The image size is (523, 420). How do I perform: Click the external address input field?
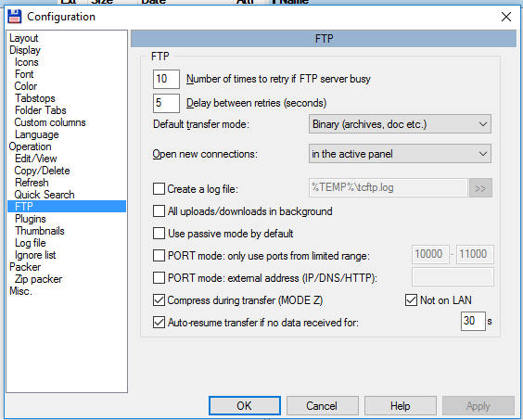(x=453, y=277)
